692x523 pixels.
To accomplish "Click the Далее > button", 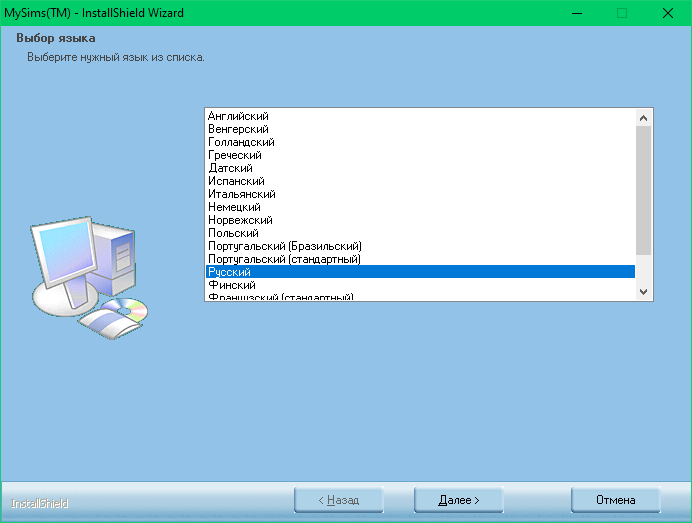I will coord(459,500).
